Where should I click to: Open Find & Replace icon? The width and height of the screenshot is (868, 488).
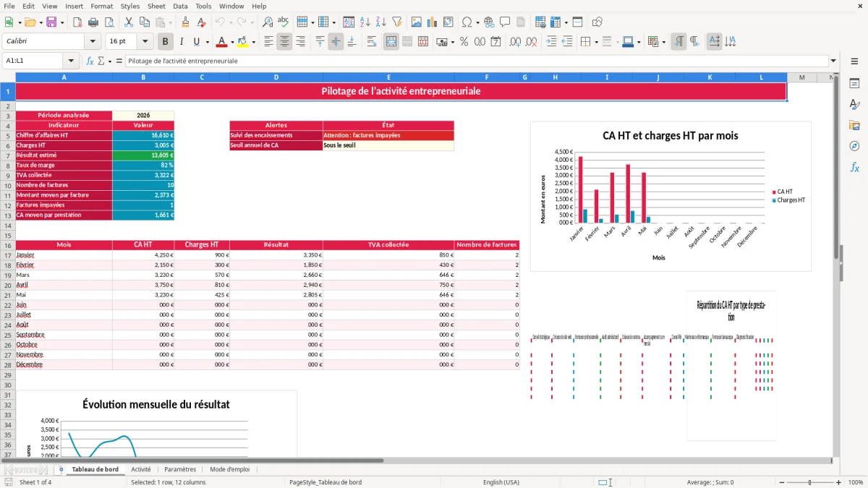[x=268, y=22]
